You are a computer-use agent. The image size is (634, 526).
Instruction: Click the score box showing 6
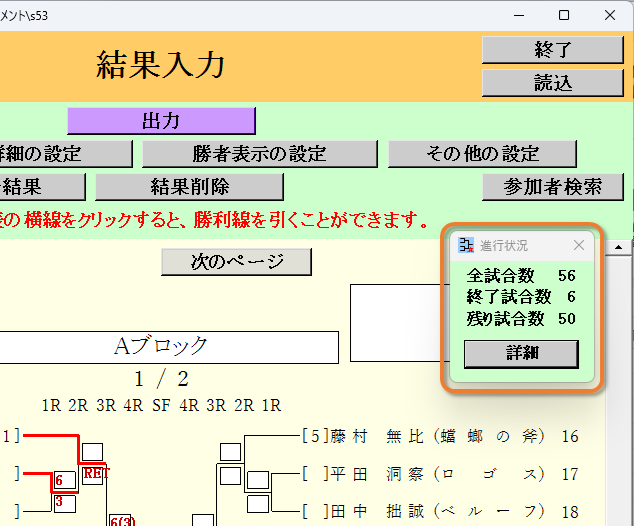[65, 480]
